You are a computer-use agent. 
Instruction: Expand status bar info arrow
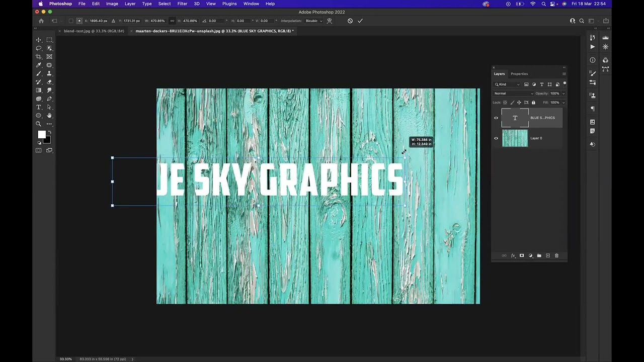tap(132, 359)
